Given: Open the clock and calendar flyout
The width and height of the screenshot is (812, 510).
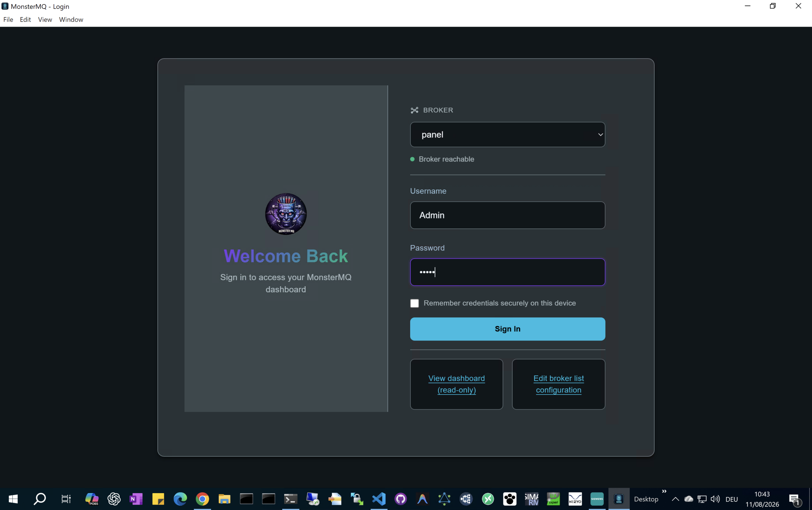Looking at the screenshot, I should pos(762,499).
